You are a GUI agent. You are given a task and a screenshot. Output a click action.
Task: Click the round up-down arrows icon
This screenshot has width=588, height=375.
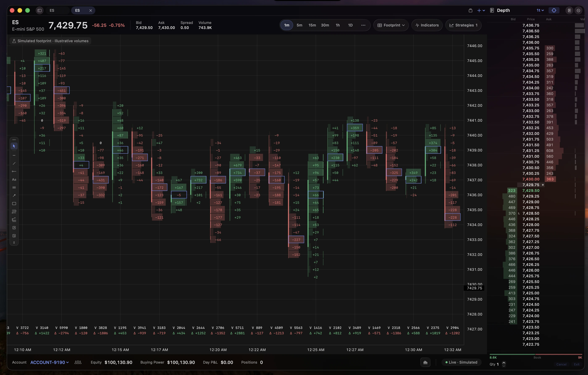(x=579, y=10)
